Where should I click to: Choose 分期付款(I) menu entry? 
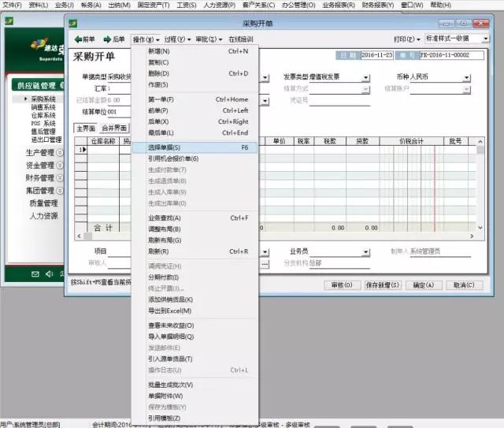pyautogui.click(x=195, y=277)
